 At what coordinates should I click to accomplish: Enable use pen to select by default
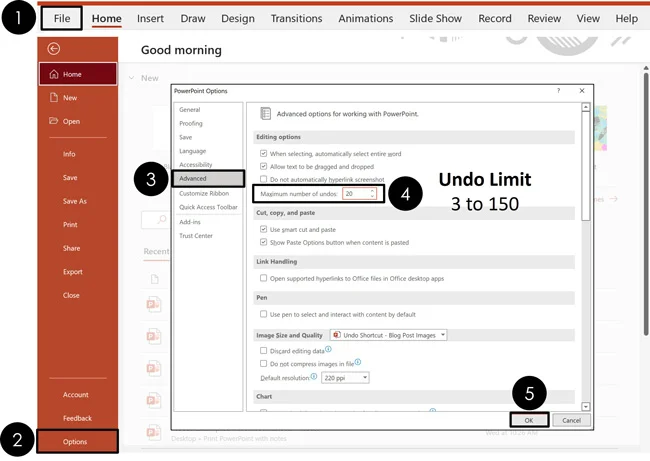263,314
